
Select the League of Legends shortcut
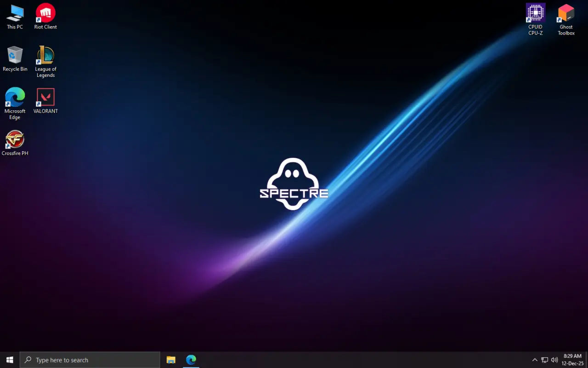pyautogui.click(x=45, y=62)
